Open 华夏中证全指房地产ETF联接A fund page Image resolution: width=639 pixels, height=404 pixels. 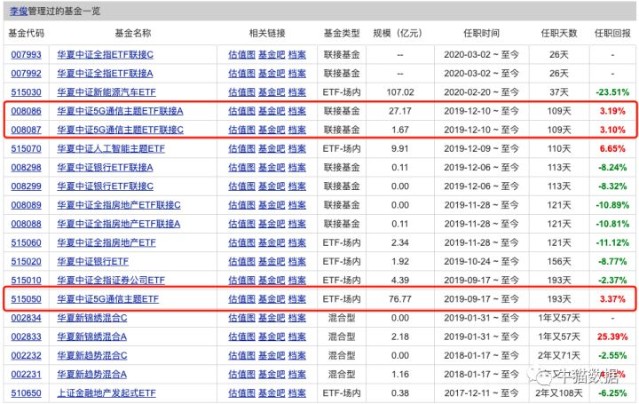click(119, 224)
